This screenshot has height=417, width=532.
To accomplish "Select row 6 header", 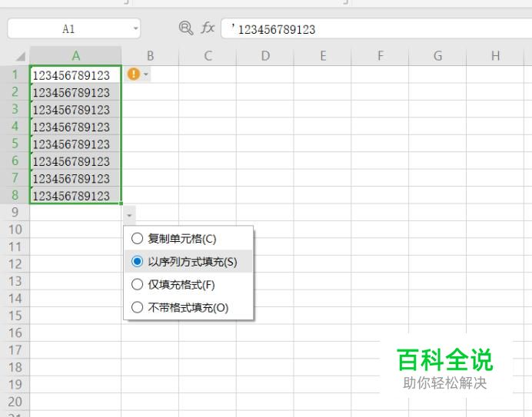I will [x=15, y=161].
